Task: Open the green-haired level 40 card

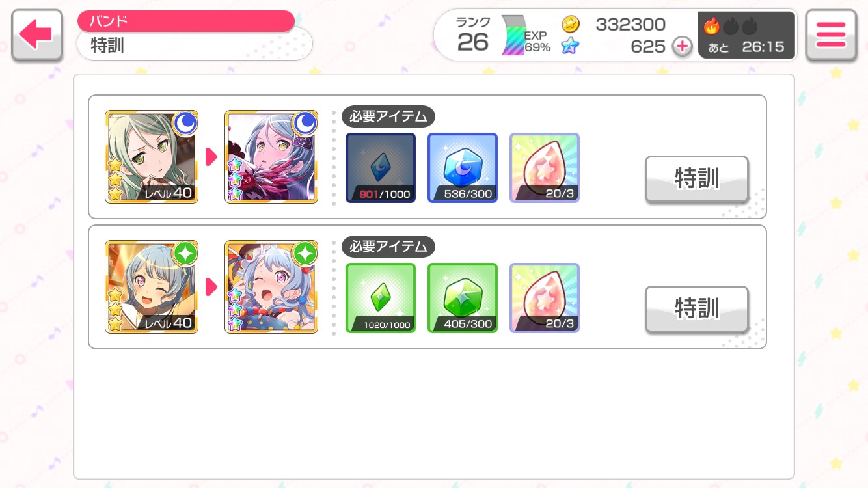Action: pyautogui.click(x=152, y=157)
